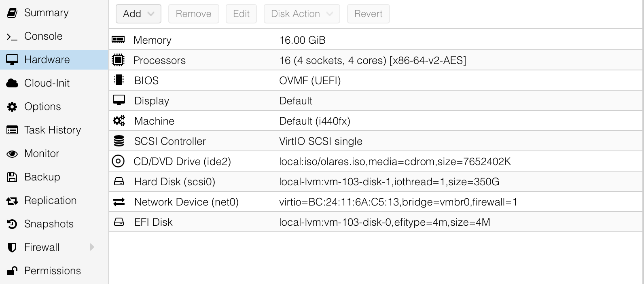The height and width of the screenshot is (284, 644).
Task: Click the Console terminal icon in sidebar
Action: coord(12,36)
